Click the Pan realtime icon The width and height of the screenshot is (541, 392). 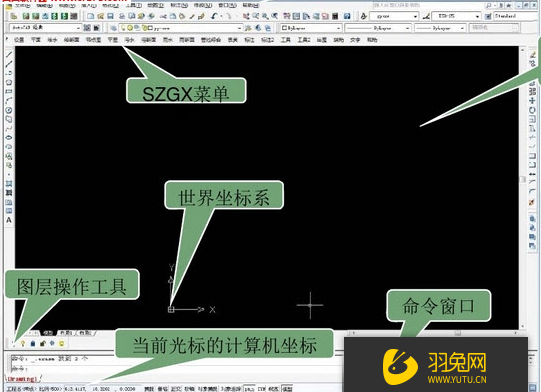click(246, 16)
